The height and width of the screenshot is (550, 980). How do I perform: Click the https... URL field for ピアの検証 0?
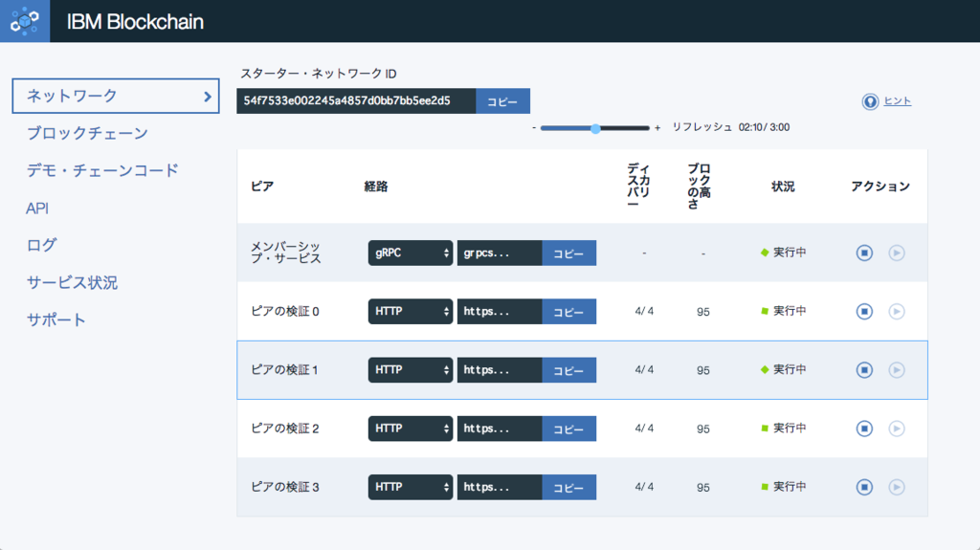500,311
